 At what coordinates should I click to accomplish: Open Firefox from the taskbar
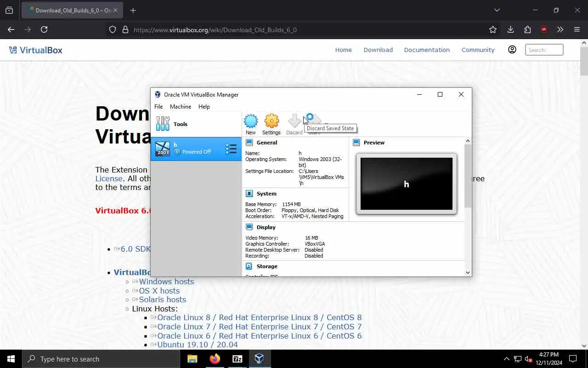coord(215,359)
